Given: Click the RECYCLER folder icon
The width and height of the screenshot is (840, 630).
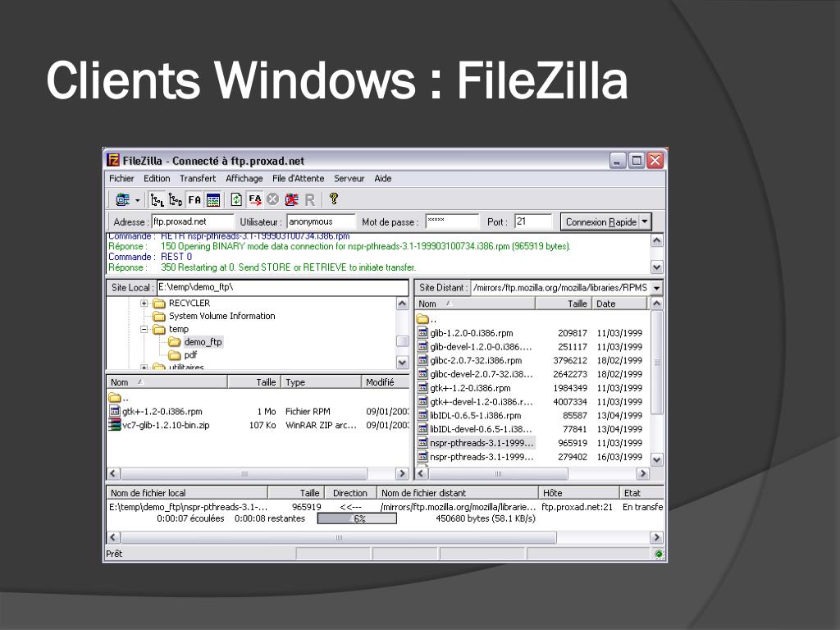Looking at the screenshot, I should [159, 304].
